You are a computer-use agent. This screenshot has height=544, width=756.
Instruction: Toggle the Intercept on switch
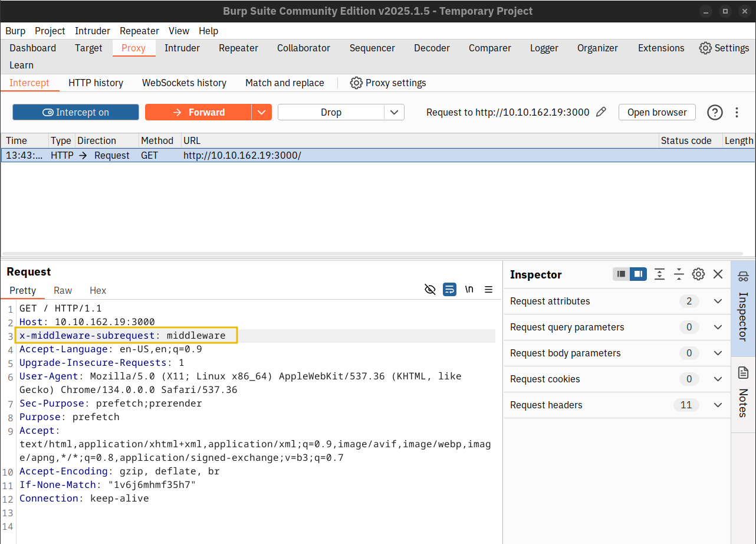75,112
